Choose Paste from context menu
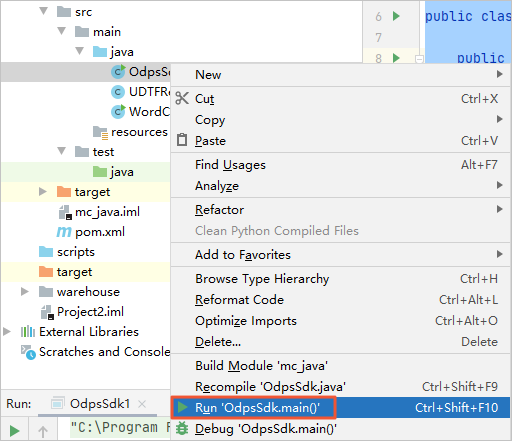 tap(341, 141)
